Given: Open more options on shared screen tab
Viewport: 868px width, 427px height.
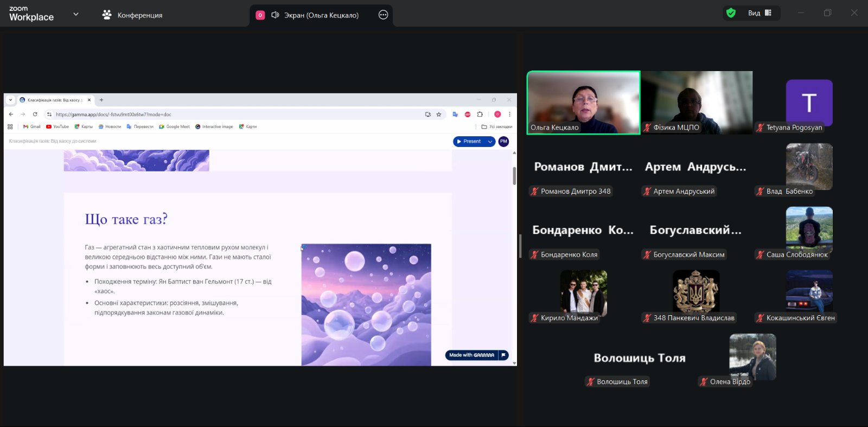Looking at the screenshot, I should [383, 15].
